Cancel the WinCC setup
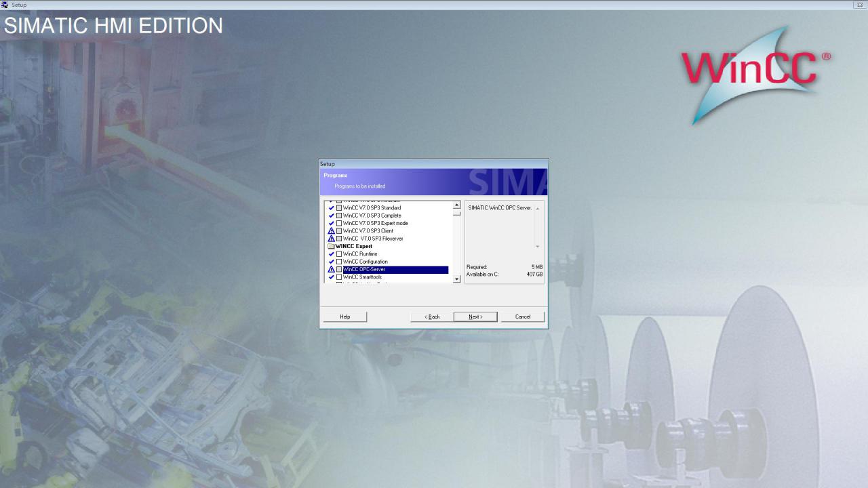Image resolution: width=868 pixels, height=488 pixels. point(523,317)
